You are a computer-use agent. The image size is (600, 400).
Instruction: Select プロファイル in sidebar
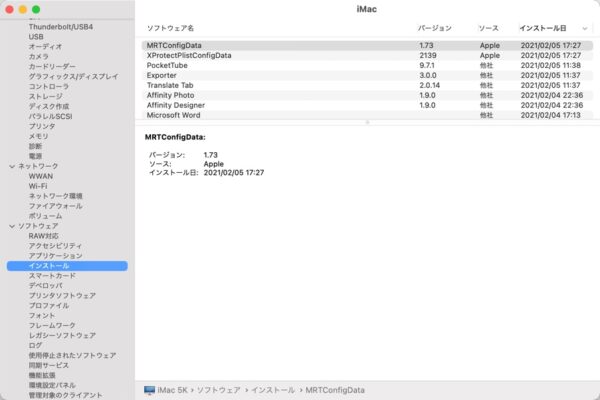tap(49, 305)
